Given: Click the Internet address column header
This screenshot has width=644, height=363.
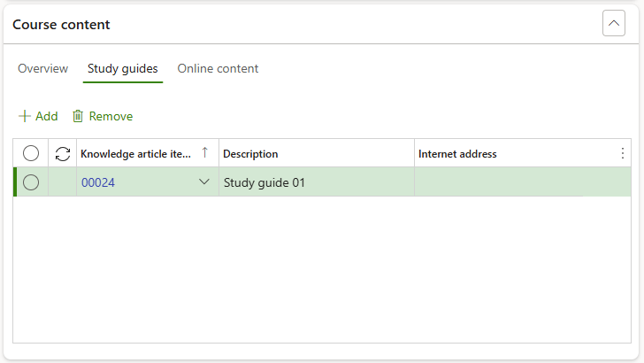Looking at the screenshot, I should (457, 153).
